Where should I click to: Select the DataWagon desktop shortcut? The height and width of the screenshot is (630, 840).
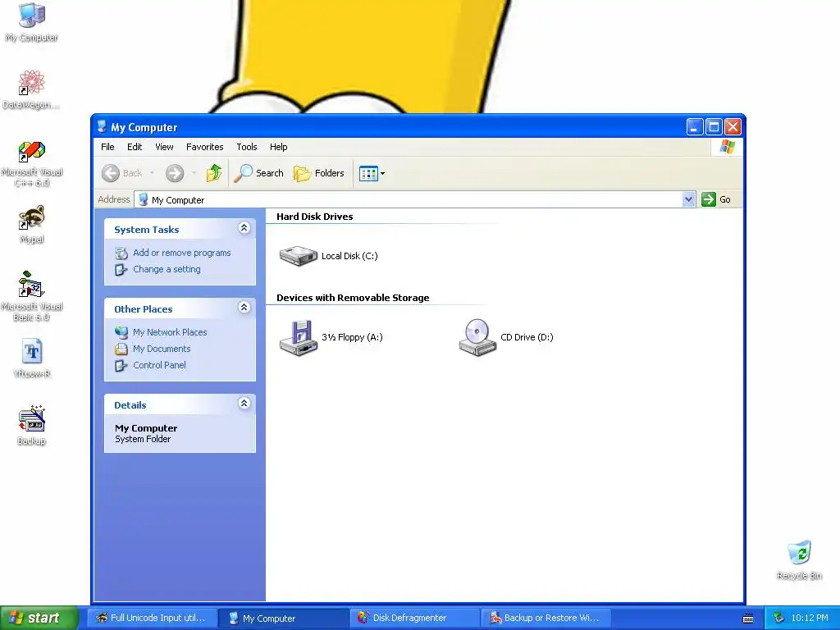32,89
